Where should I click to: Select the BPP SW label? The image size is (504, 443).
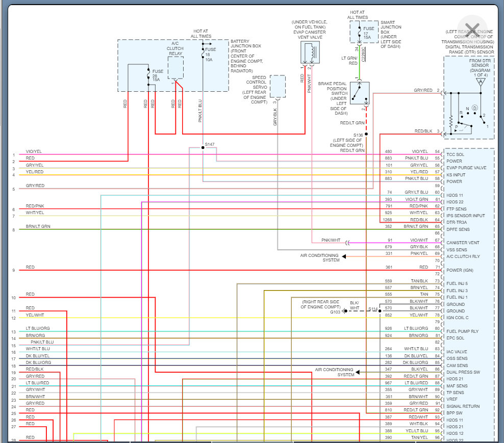click(x=455, y=413)
